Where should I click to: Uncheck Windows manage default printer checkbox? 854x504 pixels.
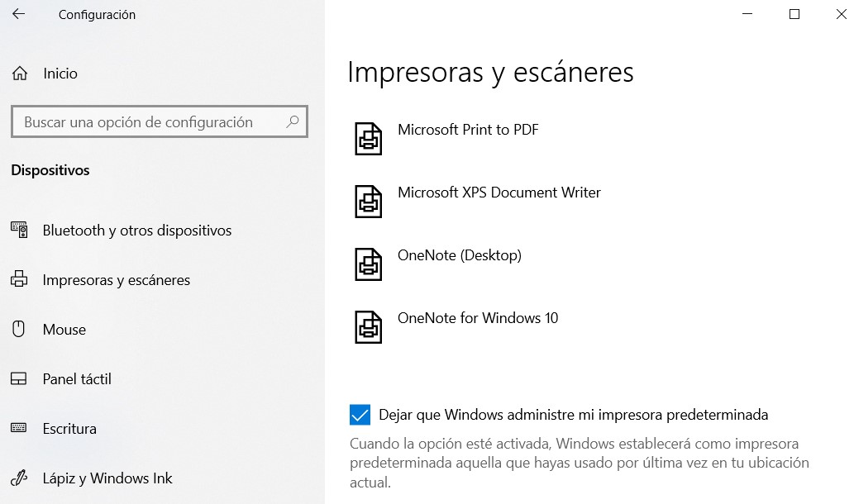pos(360,415)
